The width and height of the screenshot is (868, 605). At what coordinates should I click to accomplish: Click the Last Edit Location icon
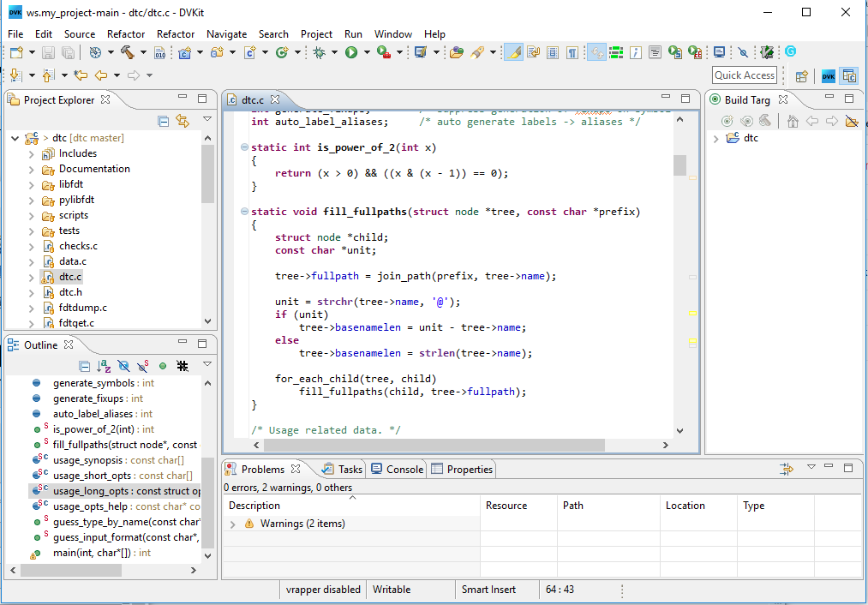(81, 75)
